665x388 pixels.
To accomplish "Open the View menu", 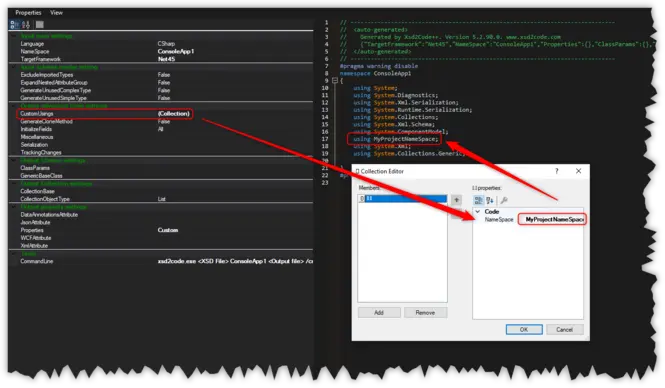I will click(56, 13).
